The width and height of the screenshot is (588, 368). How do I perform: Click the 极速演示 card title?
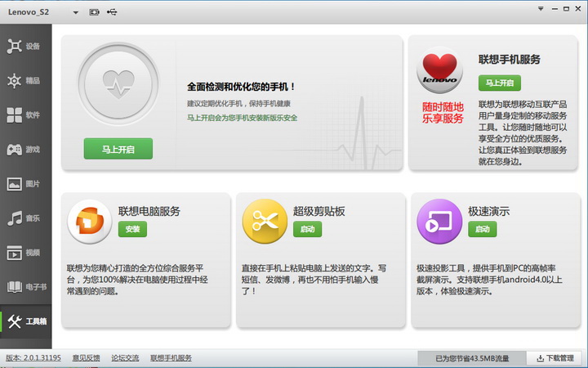[488, 211]
